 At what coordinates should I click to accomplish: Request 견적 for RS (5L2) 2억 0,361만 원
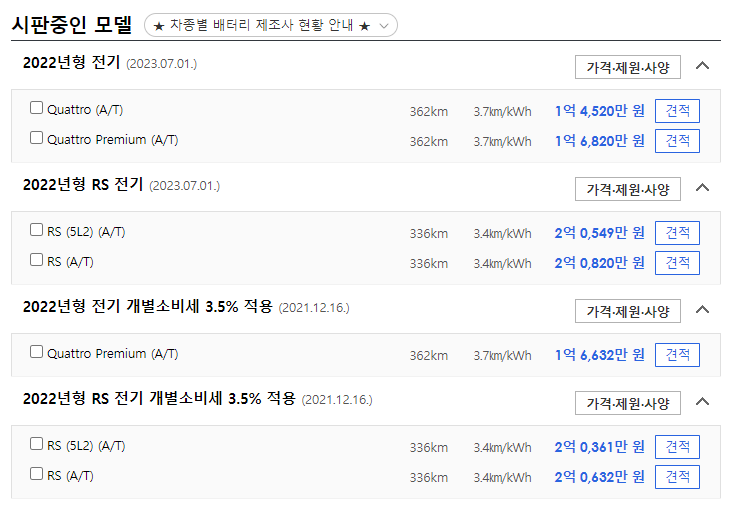(677, 447)
